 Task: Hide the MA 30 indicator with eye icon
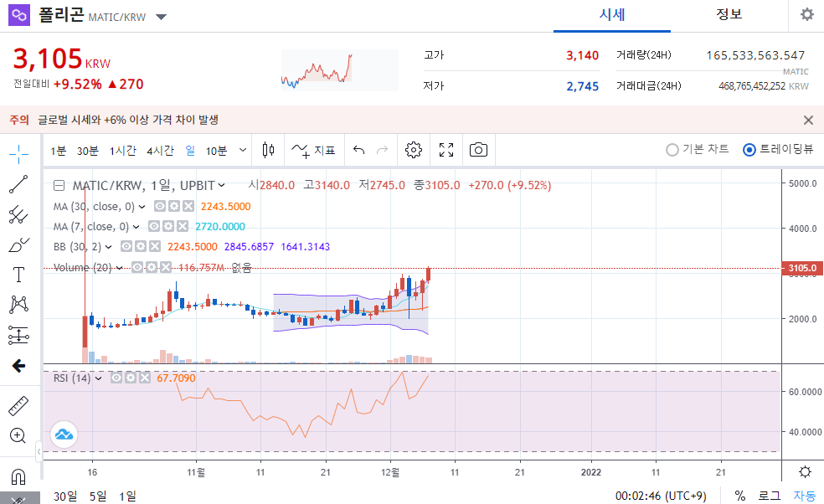(x=160, y=207)
